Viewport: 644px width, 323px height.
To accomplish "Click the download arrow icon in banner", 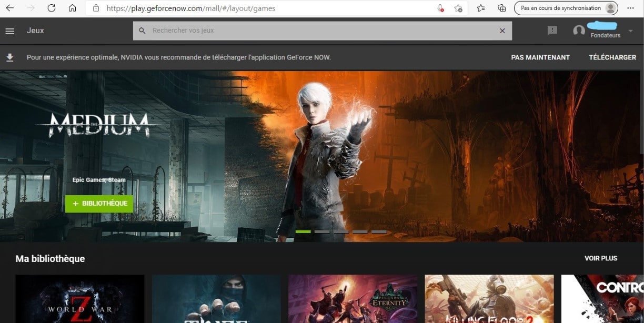I will point(9,57).
